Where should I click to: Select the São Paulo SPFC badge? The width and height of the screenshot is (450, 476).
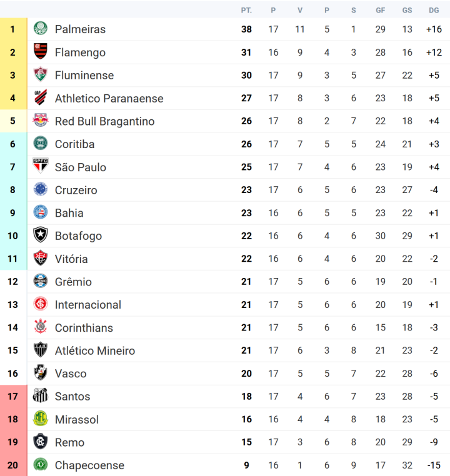[x=41, y=166]
